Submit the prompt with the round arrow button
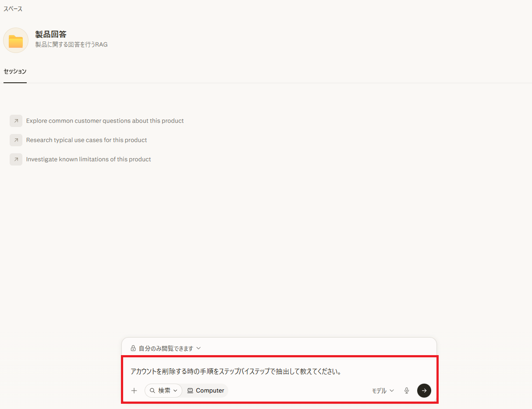The width and height of the screenshot is (532, 409). click(424, 391)
